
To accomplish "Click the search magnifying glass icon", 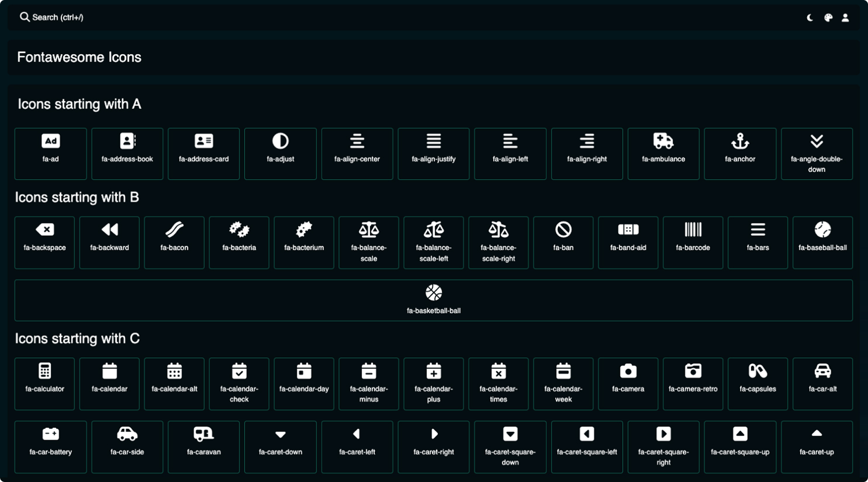I will pos(24,17).
